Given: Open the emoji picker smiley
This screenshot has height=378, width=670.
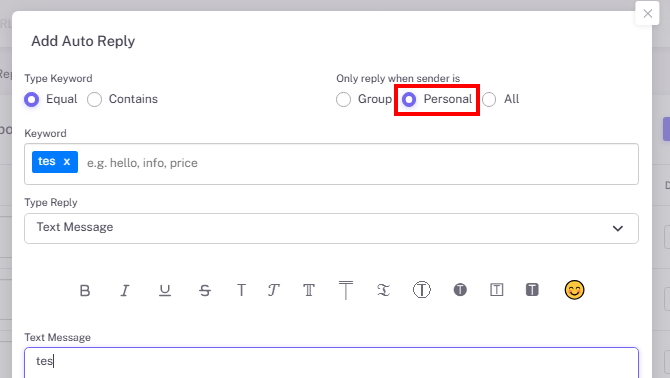Looking at the screenshot, I should tap(574, 290).
